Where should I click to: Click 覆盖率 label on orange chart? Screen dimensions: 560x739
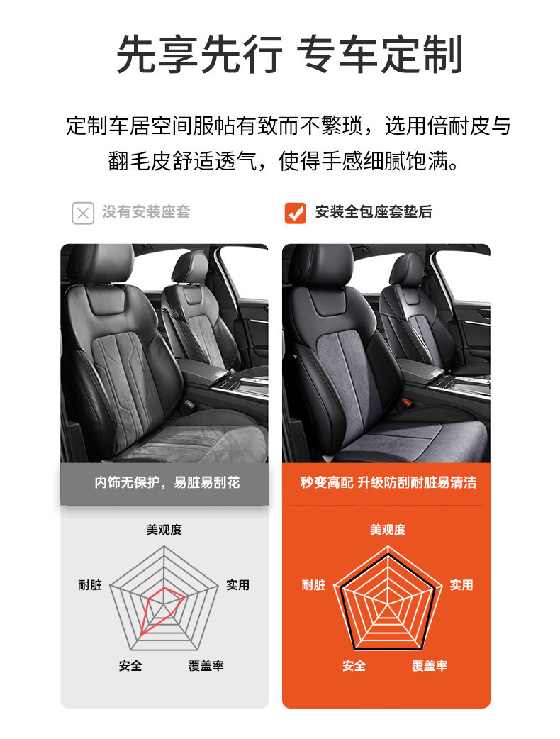click(430, 665)
